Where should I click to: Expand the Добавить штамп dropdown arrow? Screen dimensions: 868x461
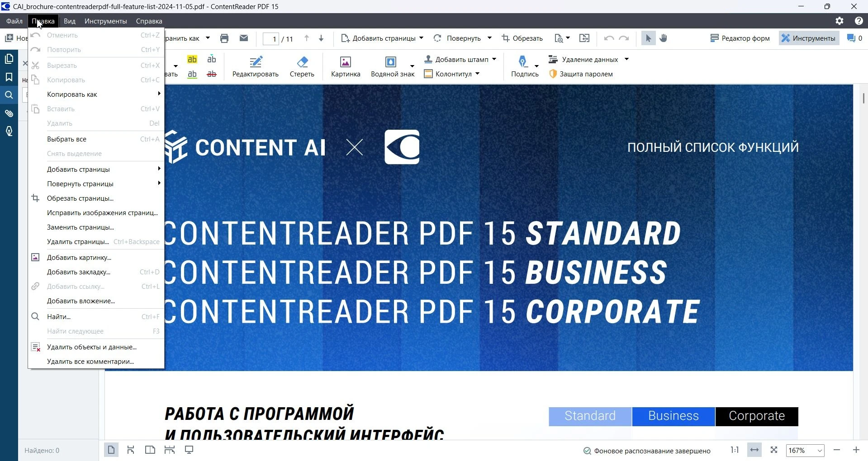pyautogui.click(x=494, y=59)
